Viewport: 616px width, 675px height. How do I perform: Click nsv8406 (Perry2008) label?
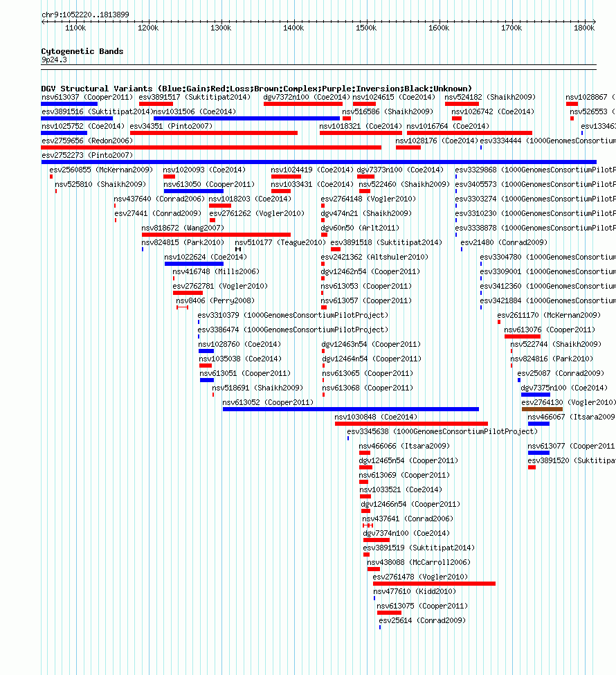[215, 300]
